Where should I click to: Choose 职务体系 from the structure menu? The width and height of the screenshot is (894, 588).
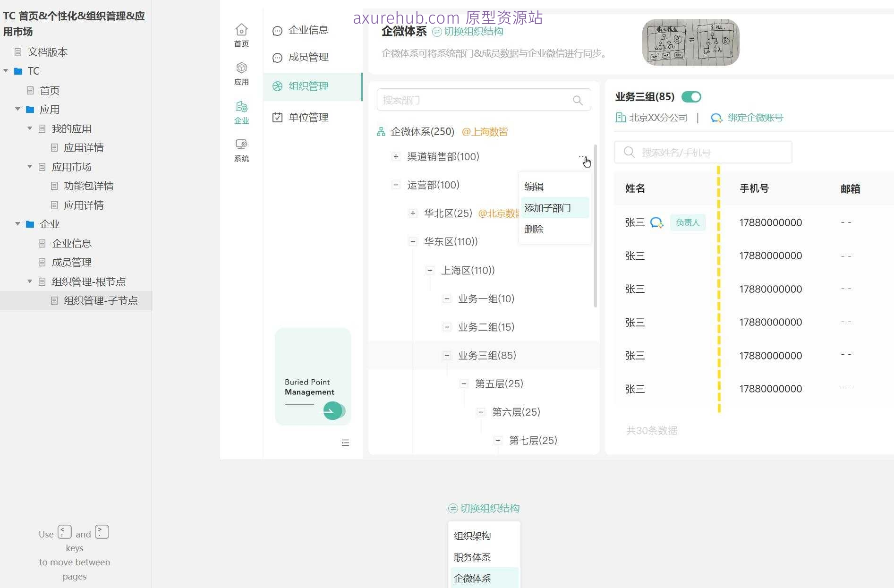[x=472, y=557]
